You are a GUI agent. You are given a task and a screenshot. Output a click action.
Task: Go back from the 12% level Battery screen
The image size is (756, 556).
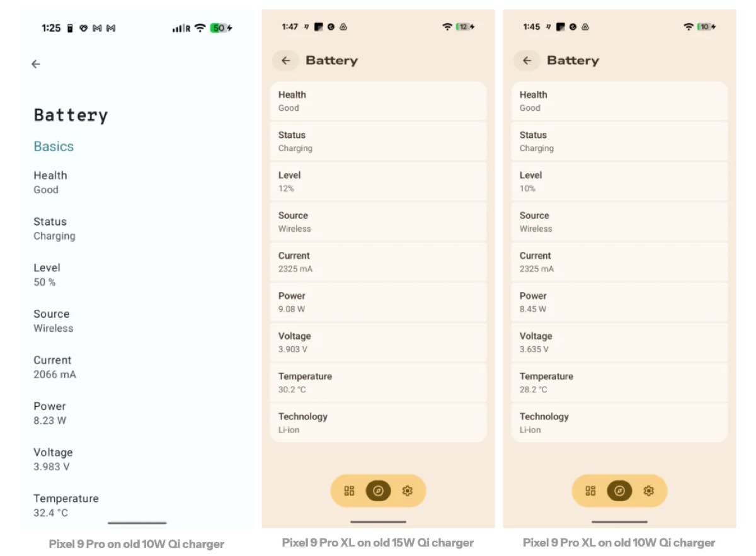pos(286,60)
